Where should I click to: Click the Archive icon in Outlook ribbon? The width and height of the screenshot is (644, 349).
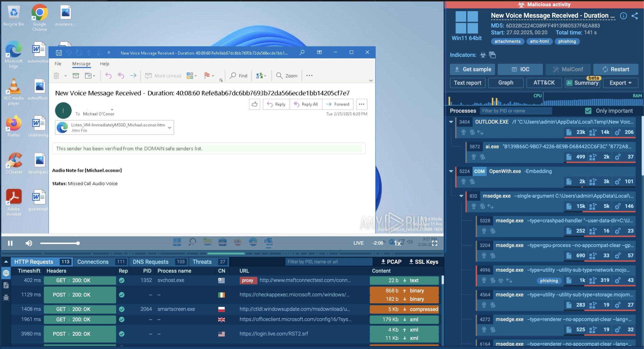click(x=76, y=76)
